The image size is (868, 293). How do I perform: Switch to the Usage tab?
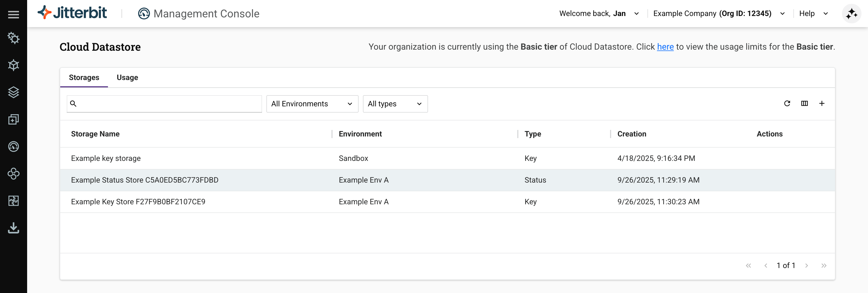127,78
